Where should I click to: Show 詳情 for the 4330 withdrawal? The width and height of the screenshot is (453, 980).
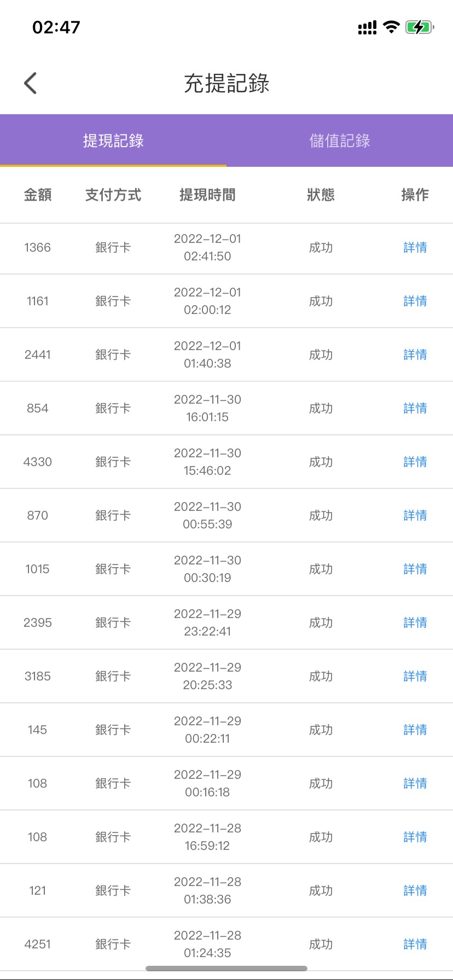pos(415,462)
